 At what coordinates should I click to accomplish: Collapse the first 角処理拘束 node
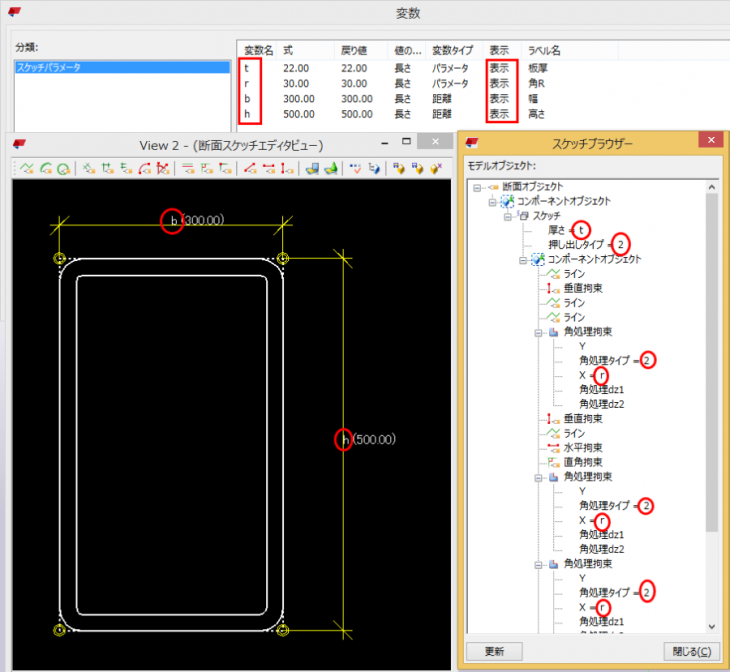click(x=538, y=331)
